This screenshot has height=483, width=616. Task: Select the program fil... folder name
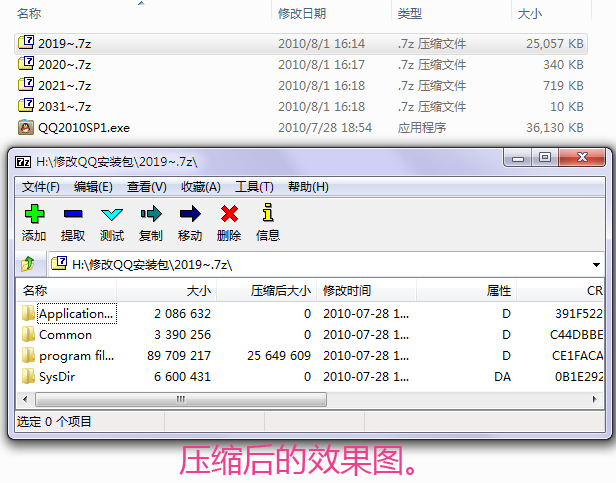pos(77,356)
